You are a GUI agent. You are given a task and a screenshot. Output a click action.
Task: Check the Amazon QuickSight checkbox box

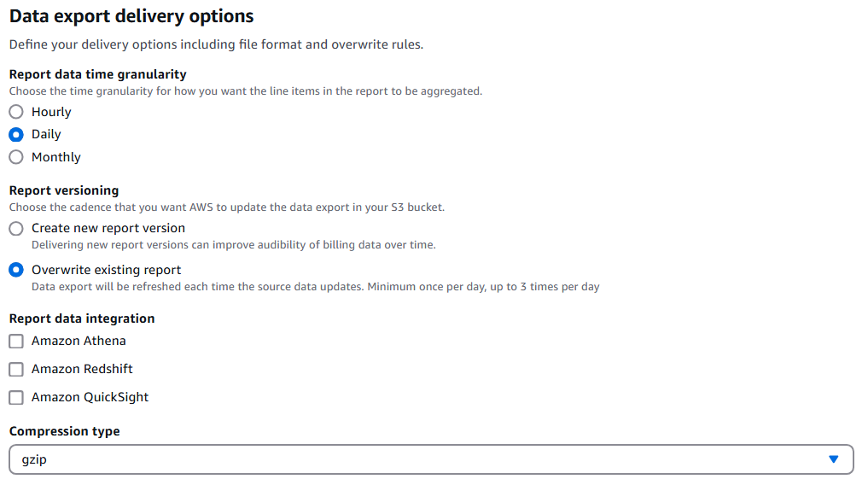[16, 398]
